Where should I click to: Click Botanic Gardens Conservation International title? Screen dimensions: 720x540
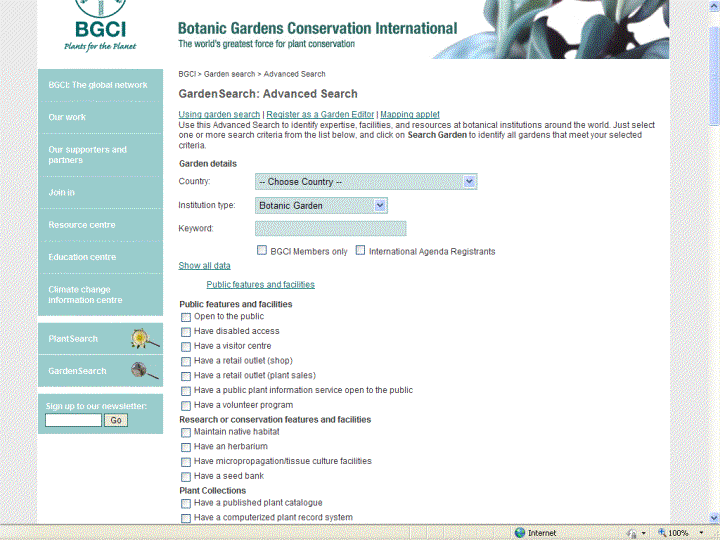pos(317,28)
